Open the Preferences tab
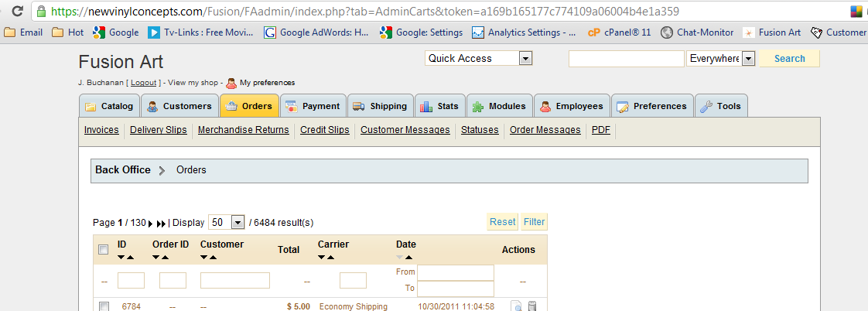868x311 pixels. 652,106
